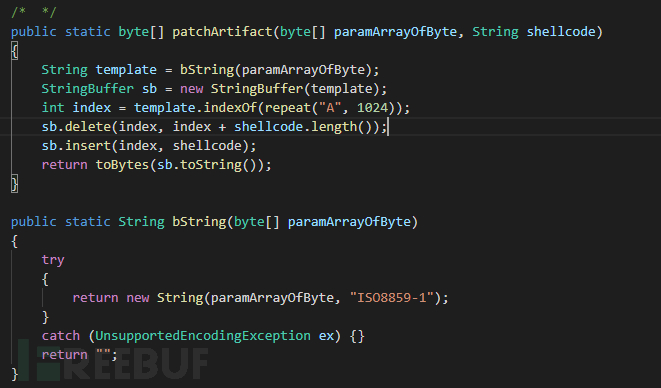This screenshot has width=661, height=388.
Task: Click new keyword before StringBuffer(template)
Action: tap(191, 89)
